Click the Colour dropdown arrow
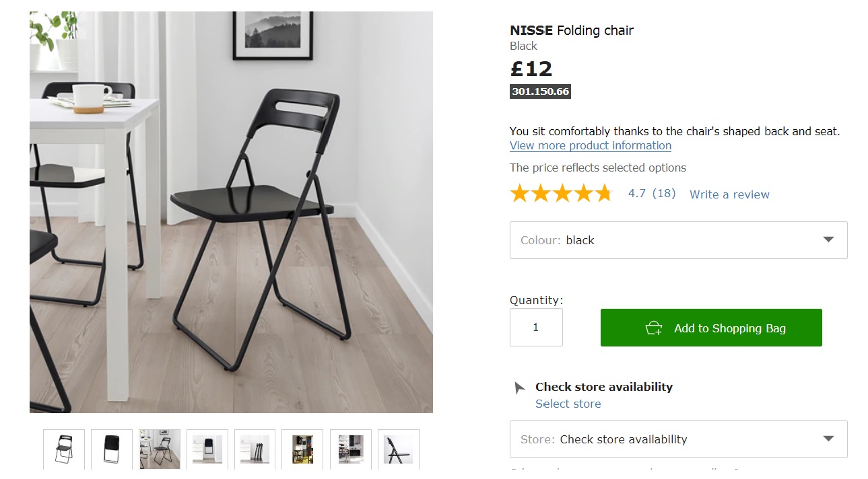868x479 pixels. coord(828,240)
